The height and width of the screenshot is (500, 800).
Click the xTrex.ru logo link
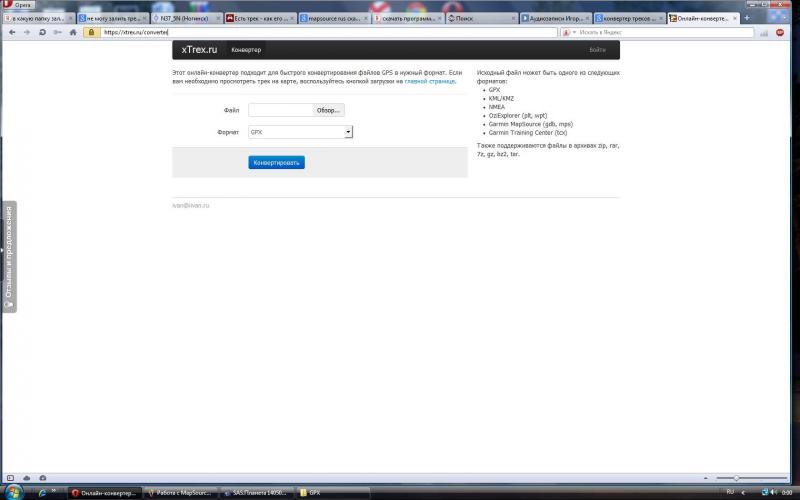pyautogui.click(x=199, y=49)
